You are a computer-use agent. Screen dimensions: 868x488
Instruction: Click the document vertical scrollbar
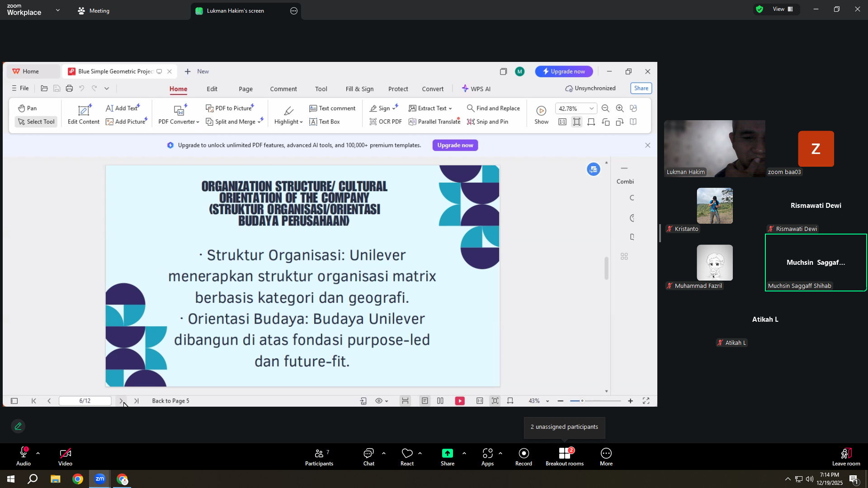pos(606,268)
